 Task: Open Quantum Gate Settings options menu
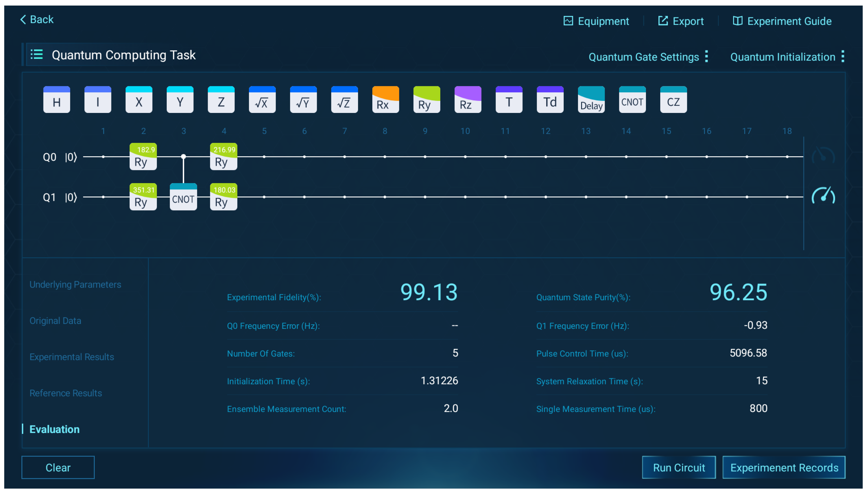(707, 57)
